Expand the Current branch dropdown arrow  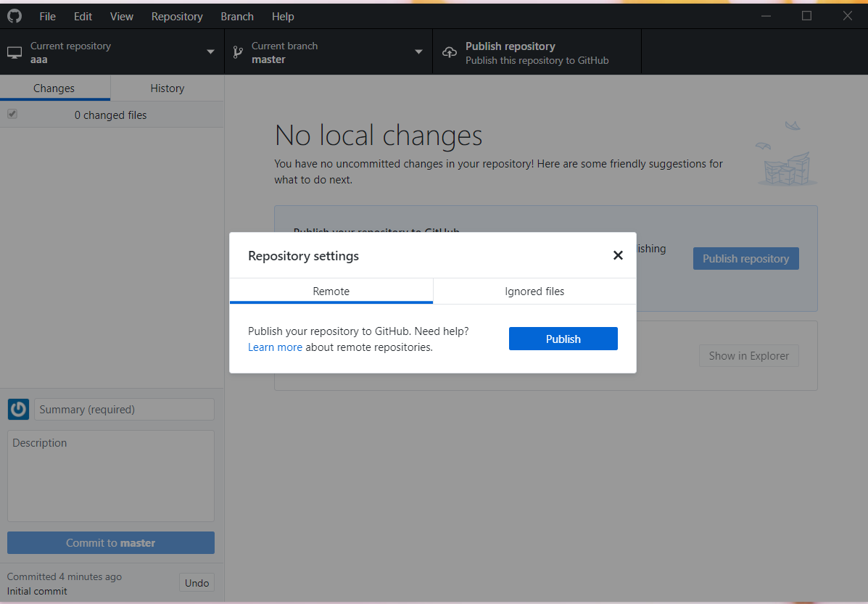coord(418,52)
